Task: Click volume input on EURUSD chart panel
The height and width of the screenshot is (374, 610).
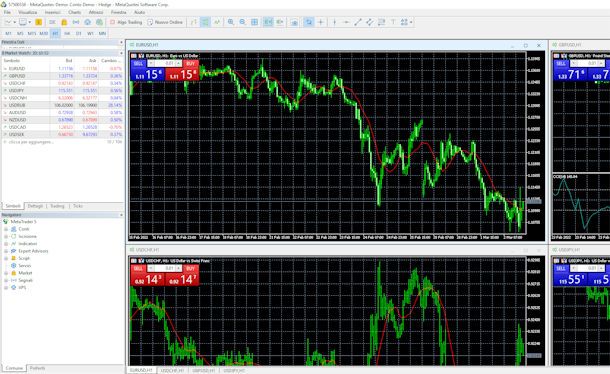Action: point(165,63)
